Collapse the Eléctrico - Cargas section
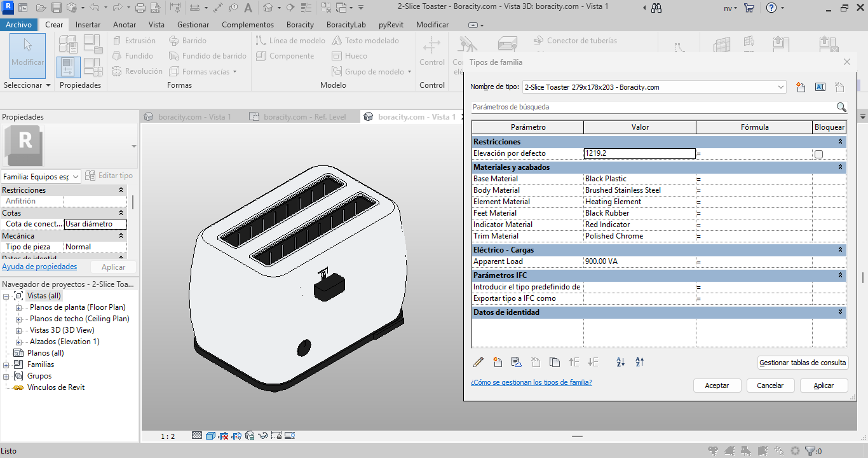This screenshot has height=458, width=868. 840,250
